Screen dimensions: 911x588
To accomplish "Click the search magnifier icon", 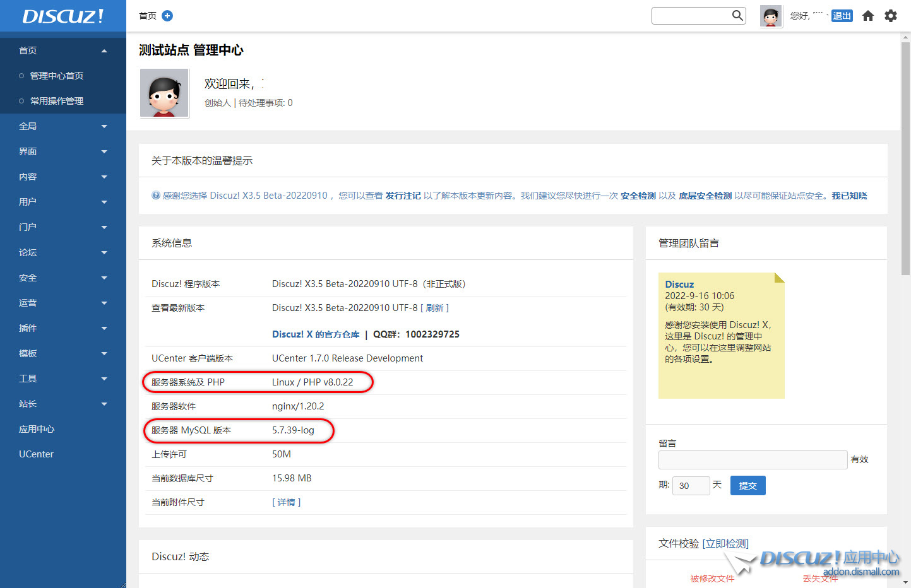I will point(737,16).
